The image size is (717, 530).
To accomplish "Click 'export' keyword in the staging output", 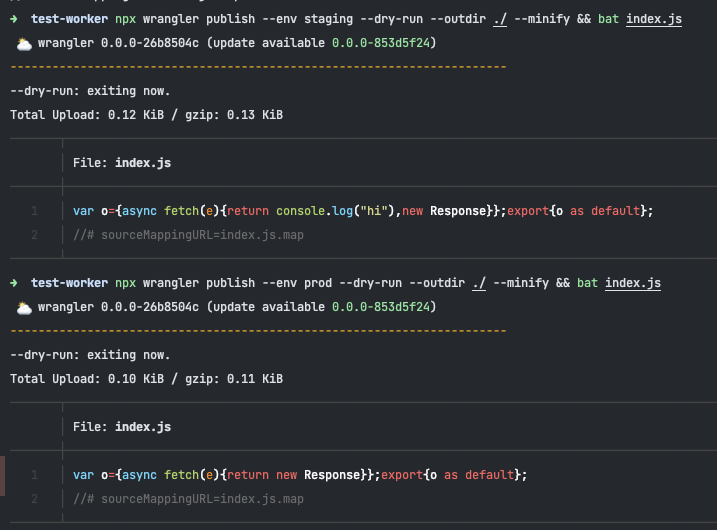I will coord(528,211).
